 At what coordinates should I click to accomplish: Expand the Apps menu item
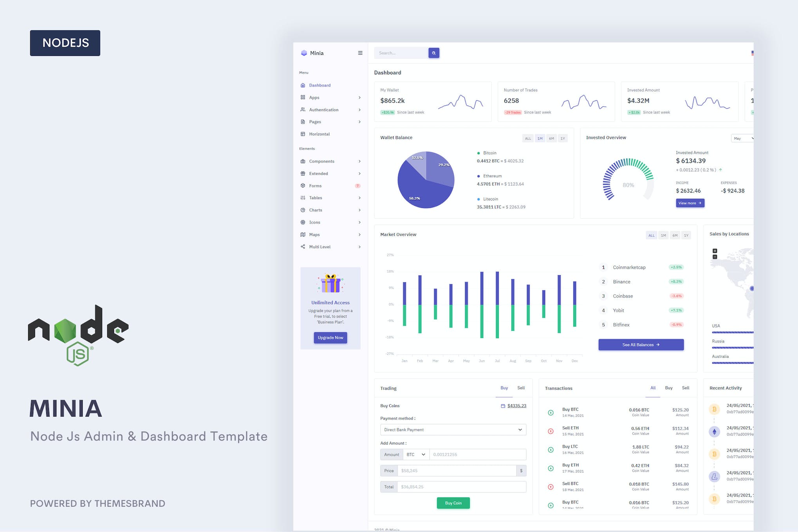pyautogui.click(x=330, y=97)
